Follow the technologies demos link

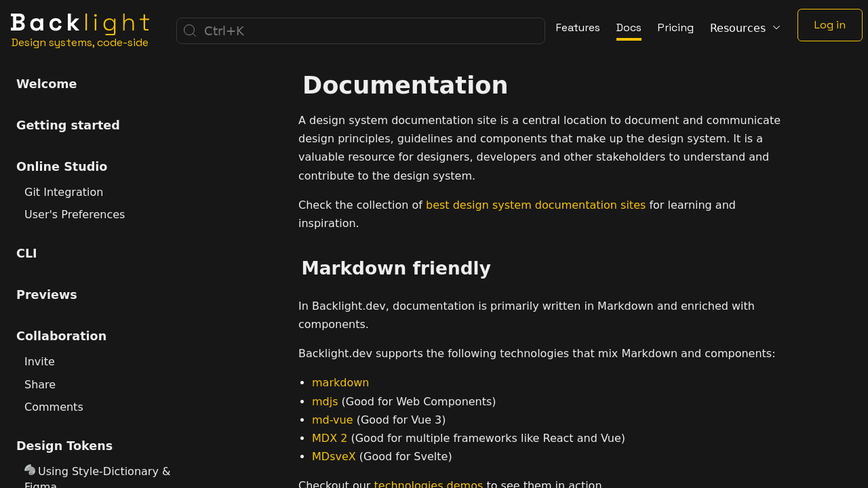[429, 484]
